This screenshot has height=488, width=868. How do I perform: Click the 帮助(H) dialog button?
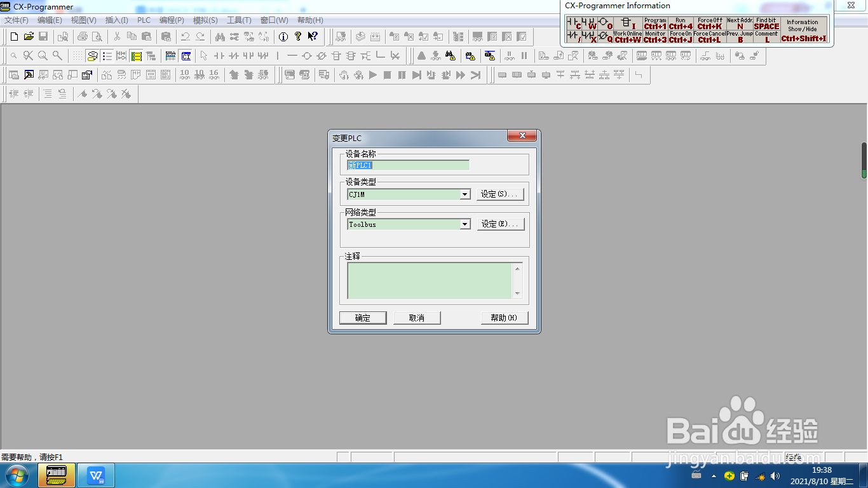(x=505, y=318)
